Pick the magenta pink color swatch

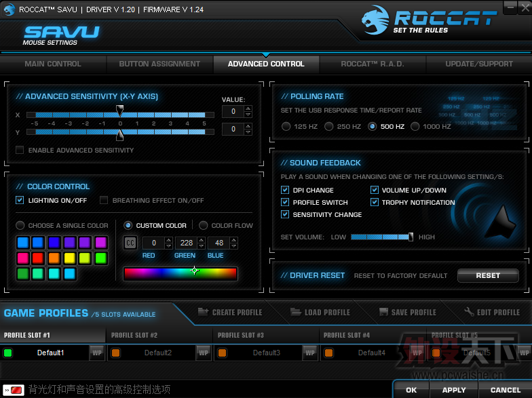click(x=23, y=258)
